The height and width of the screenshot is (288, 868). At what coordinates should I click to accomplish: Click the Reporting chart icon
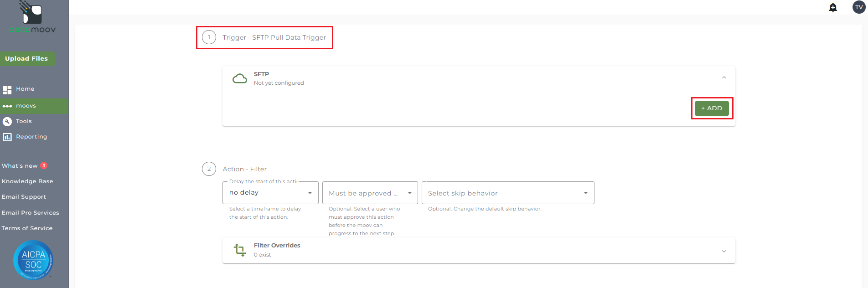(7, 137)
